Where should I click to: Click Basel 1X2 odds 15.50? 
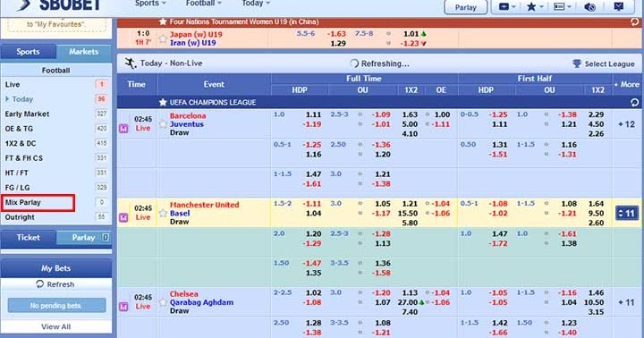[408, 213]
